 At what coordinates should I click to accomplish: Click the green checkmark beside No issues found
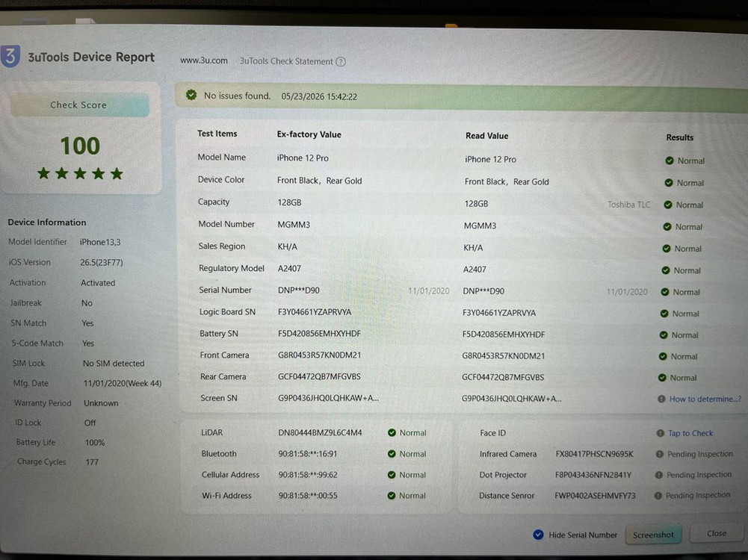pos(191,95)
